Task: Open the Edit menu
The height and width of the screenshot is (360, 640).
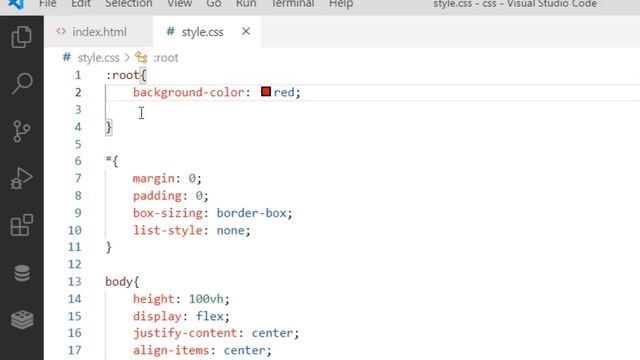Action: click(81, 4)
